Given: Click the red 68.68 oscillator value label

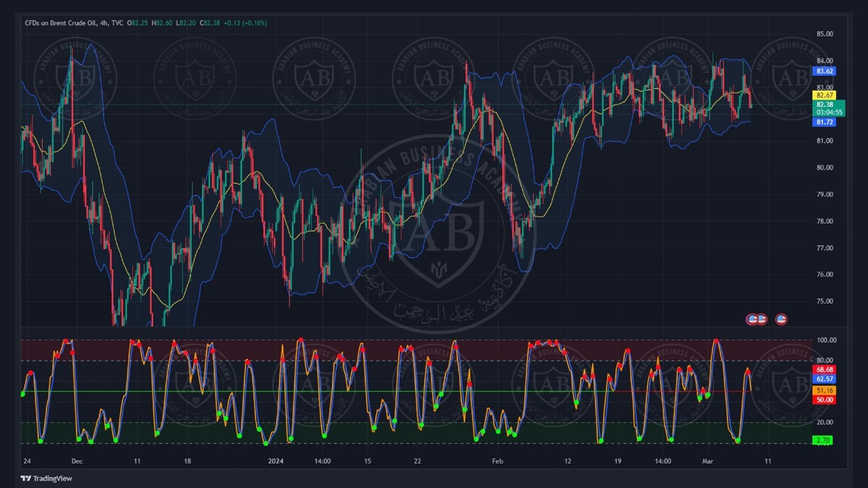Looking at the screenshot, I should [825, 370].
